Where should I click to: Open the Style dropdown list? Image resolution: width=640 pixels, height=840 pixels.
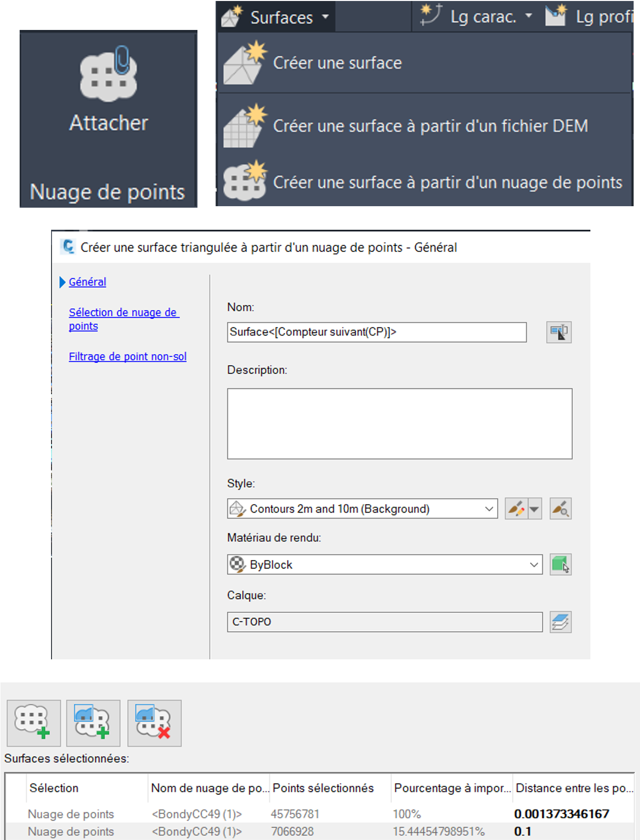pos(362,509)
